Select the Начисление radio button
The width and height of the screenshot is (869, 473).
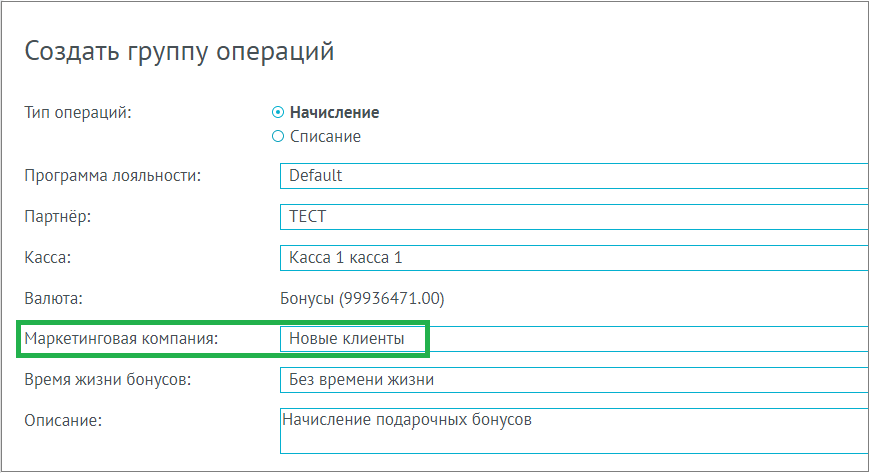click(x=278, y=113)
